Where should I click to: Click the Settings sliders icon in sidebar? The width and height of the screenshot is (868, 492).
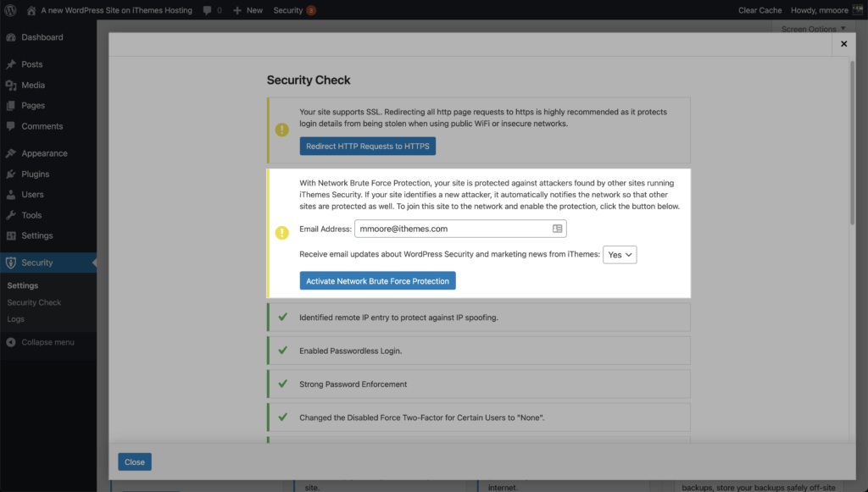point(10,235)
